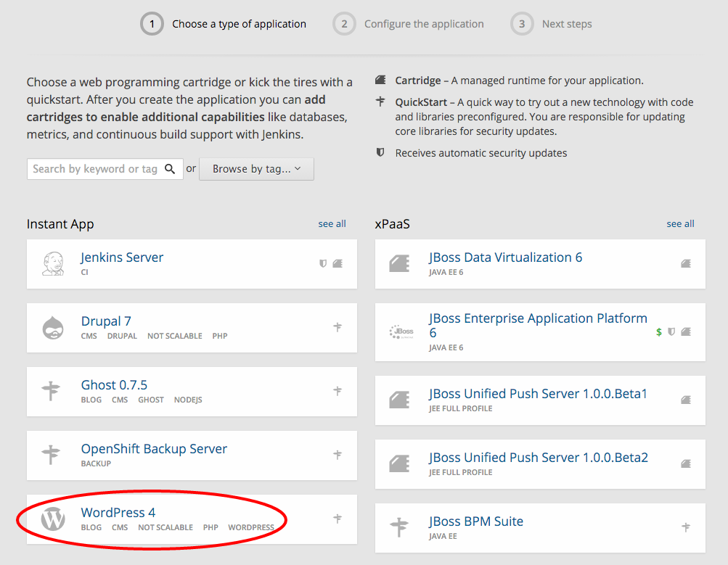Click the Instant App section heading
The width and height of the screenshot is (728, 565).
pos(60,224)
